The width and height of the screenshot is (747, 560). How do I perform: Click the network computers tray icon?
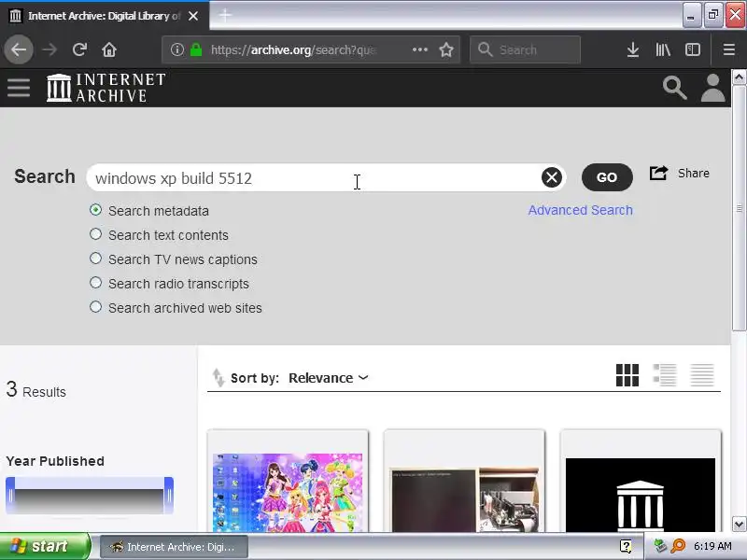point(660,546)
